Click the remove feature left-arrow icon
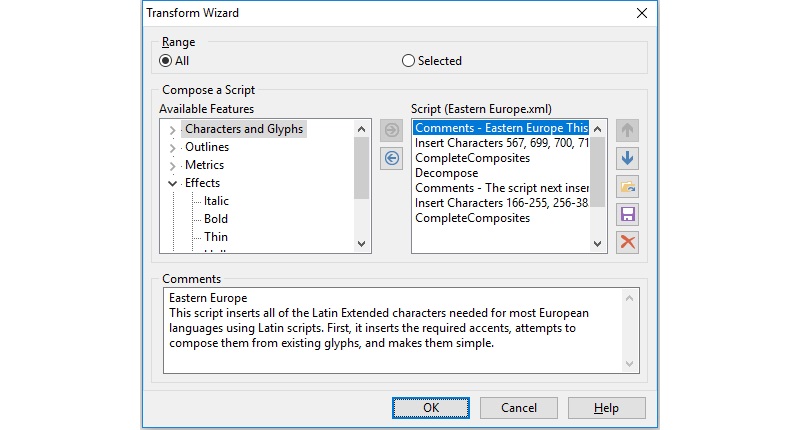 391,158
